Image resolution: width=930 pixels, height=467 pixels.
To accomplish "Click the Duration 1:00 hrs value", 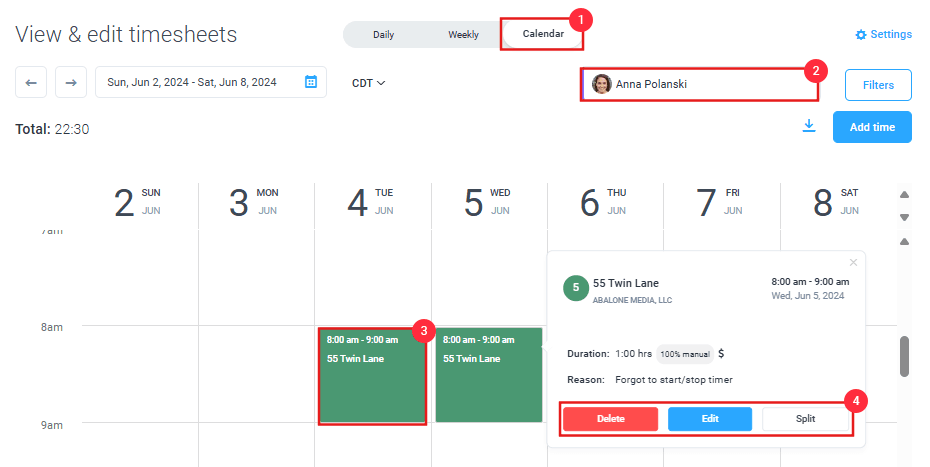I will point(633,354).
